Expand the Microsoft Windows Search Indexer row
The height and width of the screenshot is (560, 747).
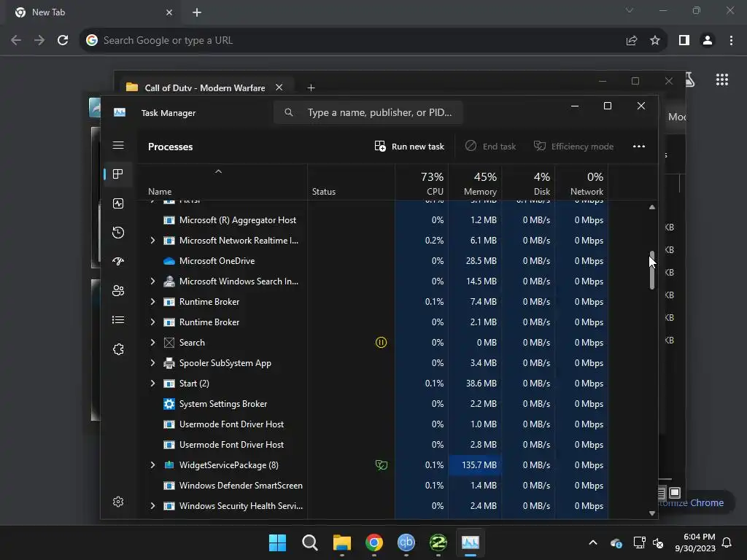coord(152,281)
